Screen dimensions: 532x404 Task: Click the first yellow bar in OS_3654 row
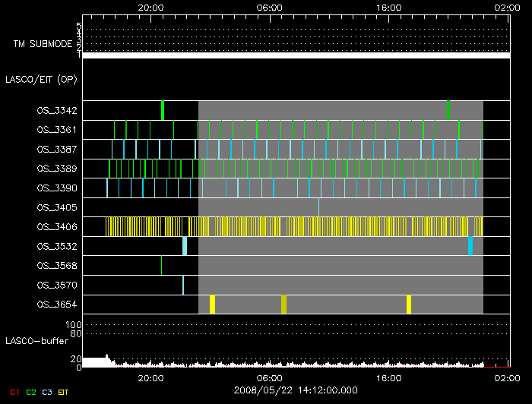point(213,305)
